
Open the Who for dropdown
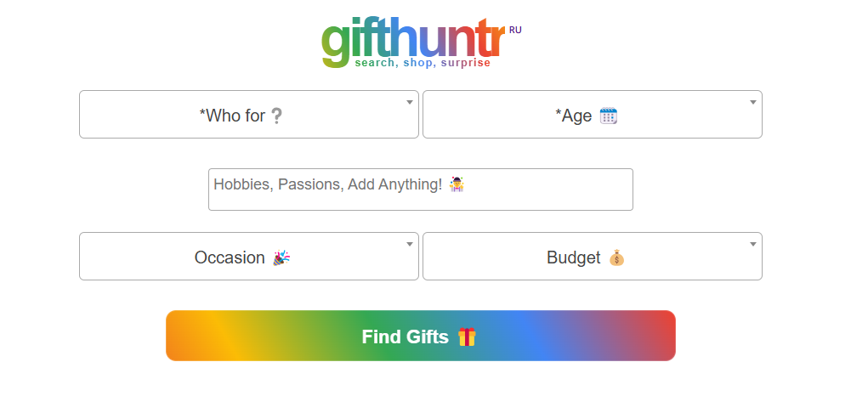tap(249, 115)
